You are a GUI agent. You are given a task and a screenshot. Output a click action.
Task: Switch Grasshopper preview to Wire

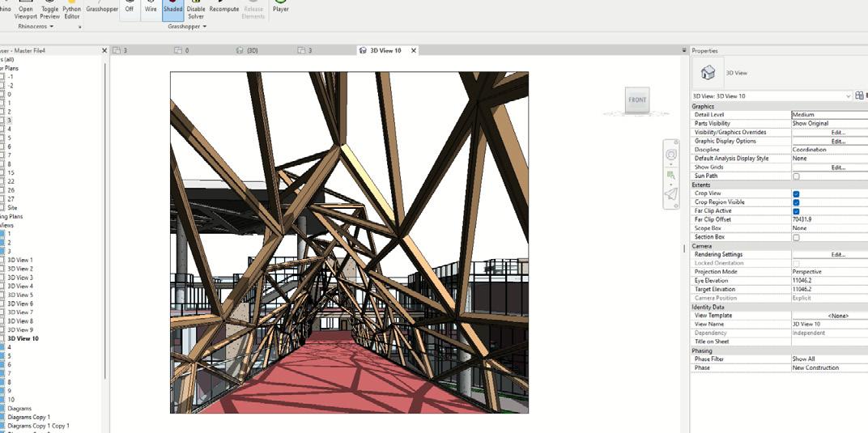pyautogui.click(x=151, y=8)
